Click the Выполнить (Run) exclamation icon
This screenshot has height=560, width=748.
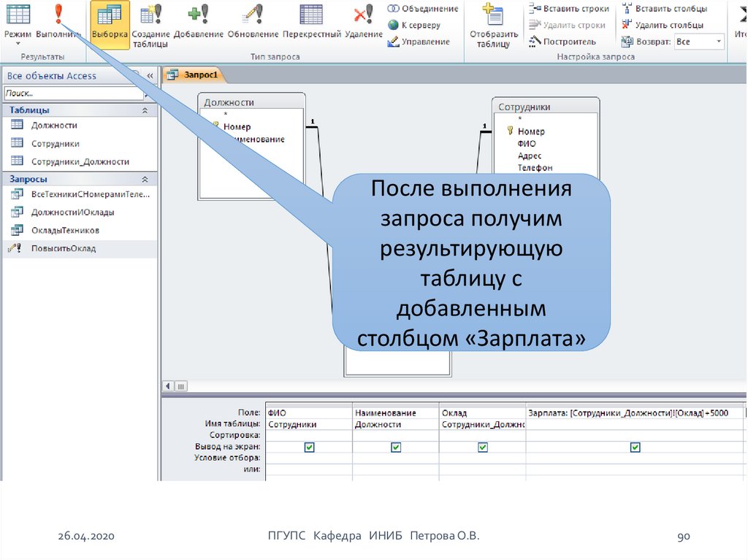pyautogui.click(x=58, y=15)
